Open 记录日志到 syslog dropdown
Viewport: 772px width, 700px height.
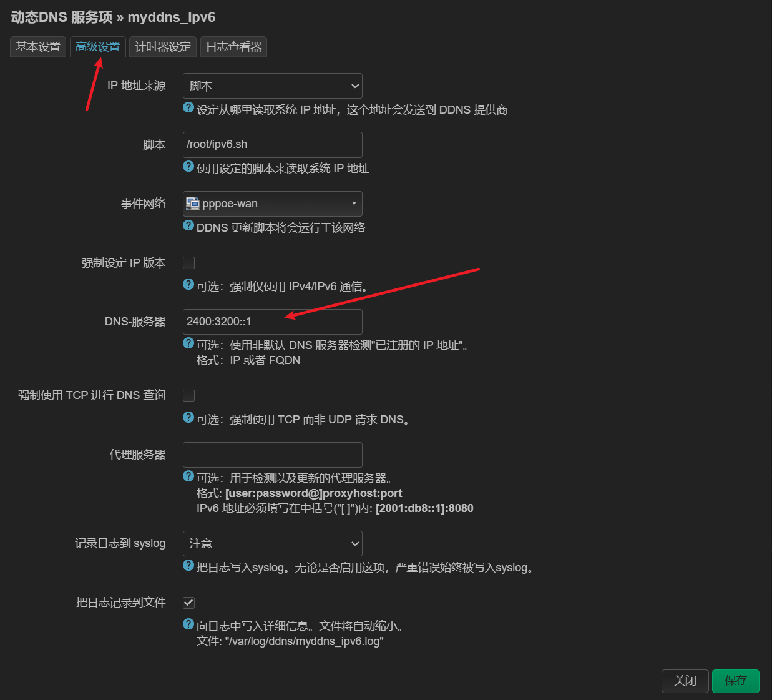coord(272,544)
